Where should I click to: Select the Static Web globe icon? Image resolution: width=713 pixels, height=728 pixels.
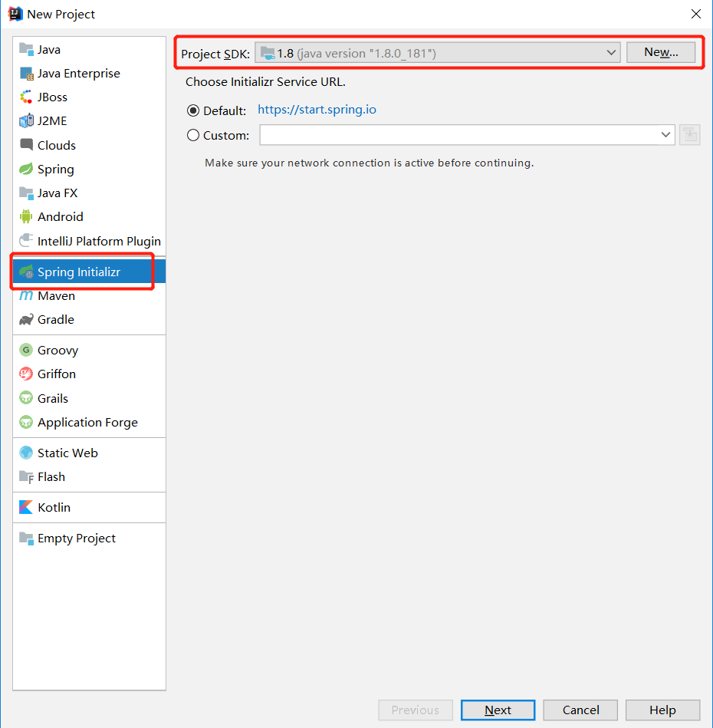click(26, 453)
